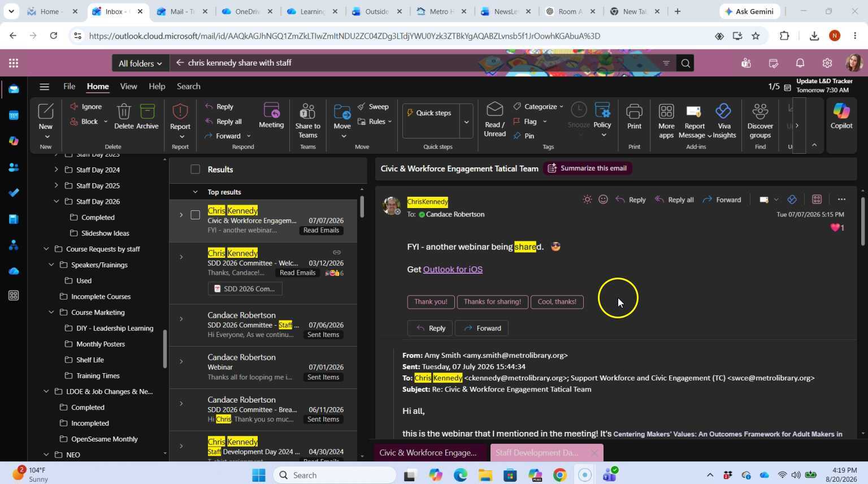The width and height of the screenshot is (868, 484).
Task: Open the Microsoft 365 app launcher
Action: click(14, 63)
